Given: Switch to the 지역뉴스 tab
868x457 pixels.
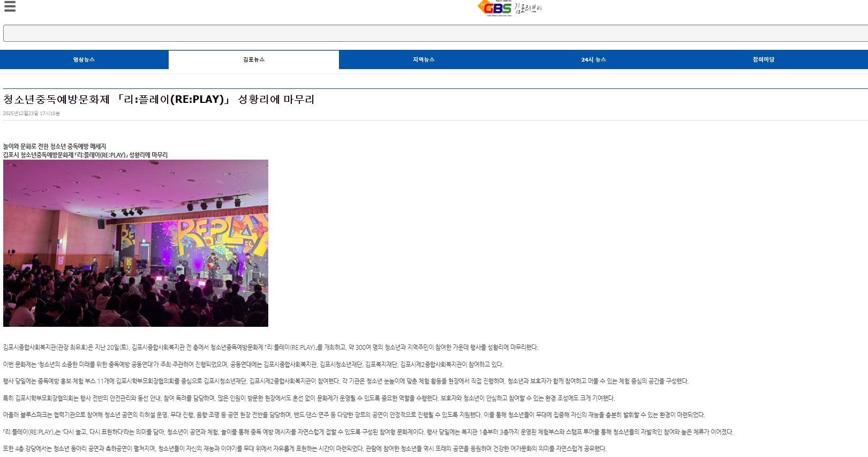Looking at the screenshot, I should [424, 59].
